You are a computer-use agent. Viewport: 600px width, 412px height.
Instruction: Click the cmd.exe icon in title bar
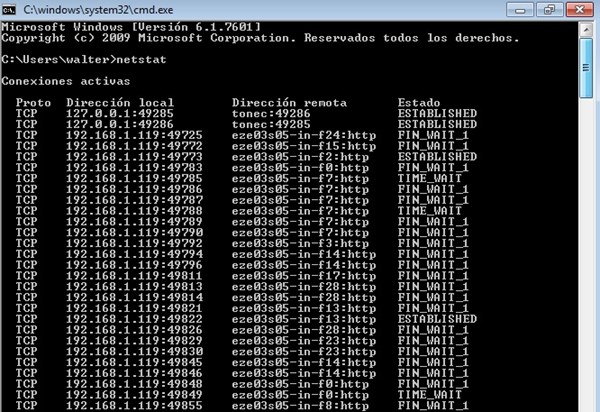tap(8, 9)
